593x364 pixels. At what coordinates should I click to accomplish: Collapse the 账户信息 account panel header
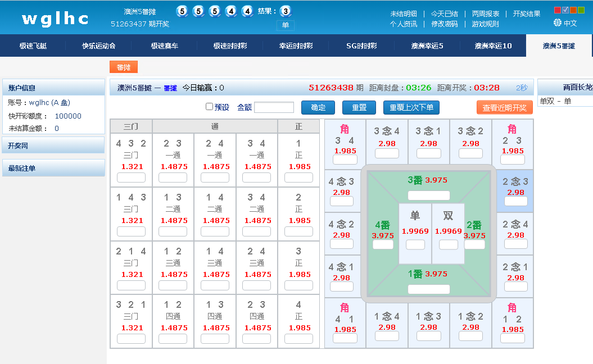coord(53,88)
